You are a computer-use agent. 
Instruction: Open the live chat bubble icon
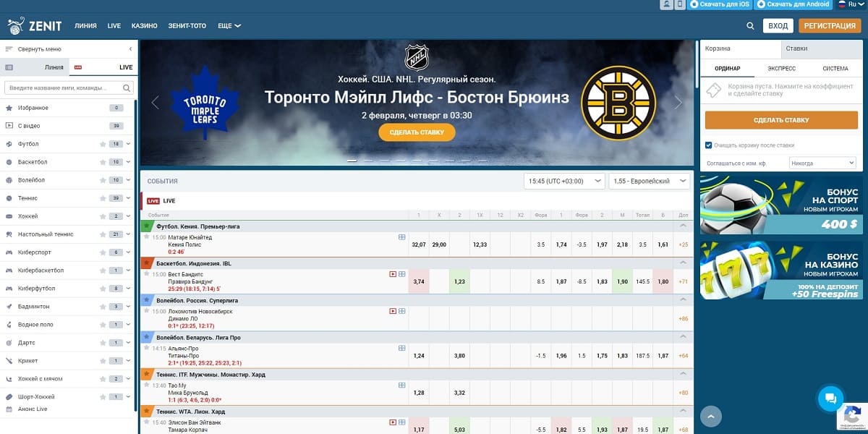[830, 398]
